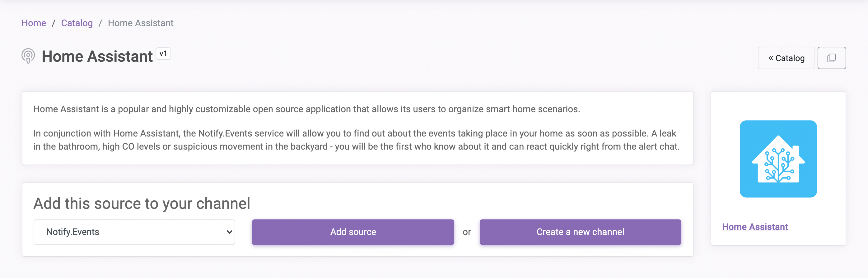
Task: Click the first description paragraph about open source
Action: (306, 109)
